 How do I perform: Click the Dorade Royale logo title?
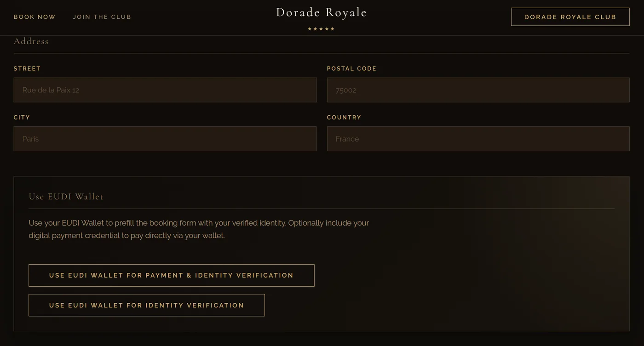[x=322, y=12]
